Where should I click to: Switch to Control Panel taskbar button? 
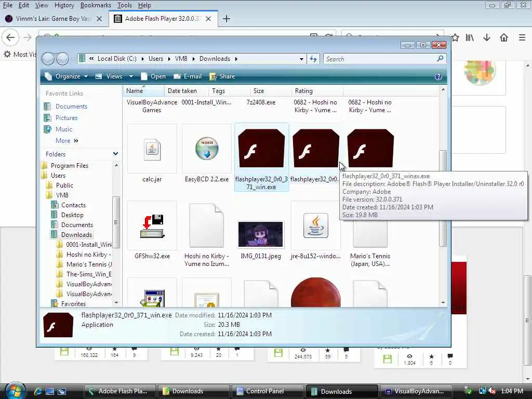[267, 391]
